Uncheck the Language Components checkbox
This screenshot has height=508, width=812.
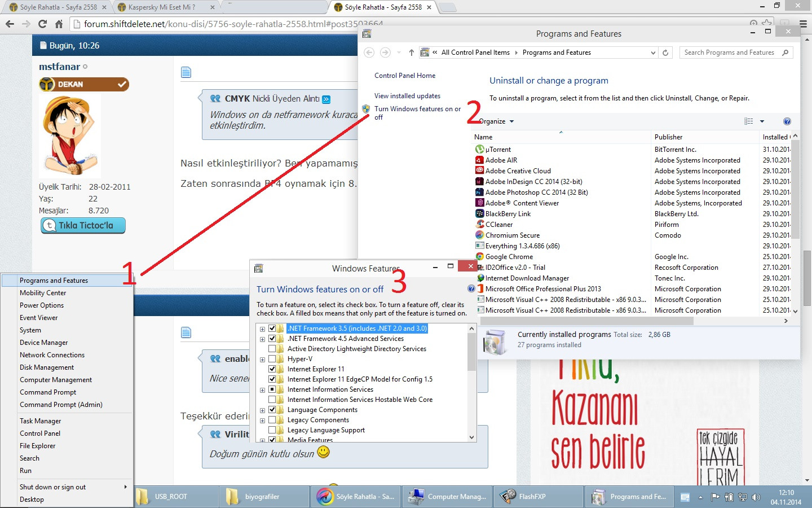pos(272,410)
